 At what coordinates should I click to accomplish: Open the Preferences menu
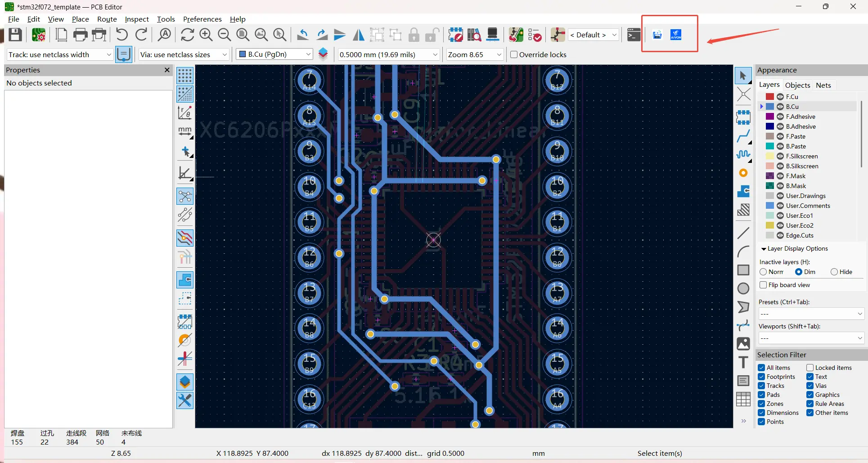202,19
